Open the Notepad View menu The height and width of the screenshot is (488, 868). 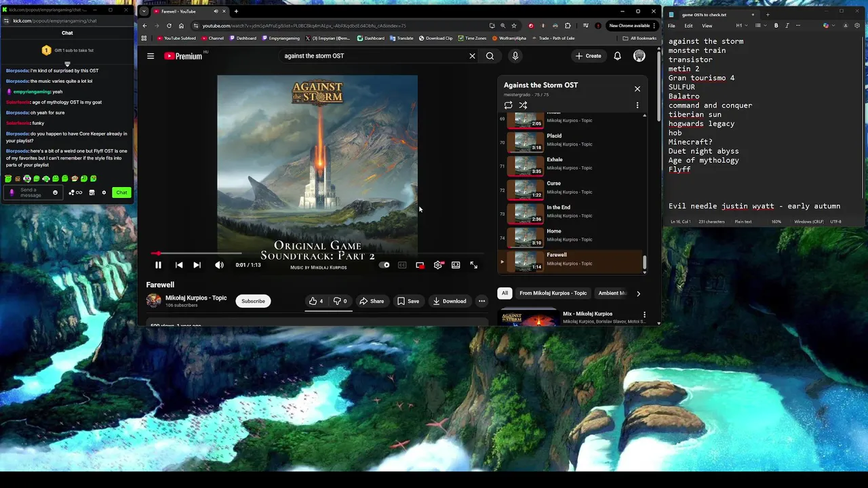tap(707, 26)
